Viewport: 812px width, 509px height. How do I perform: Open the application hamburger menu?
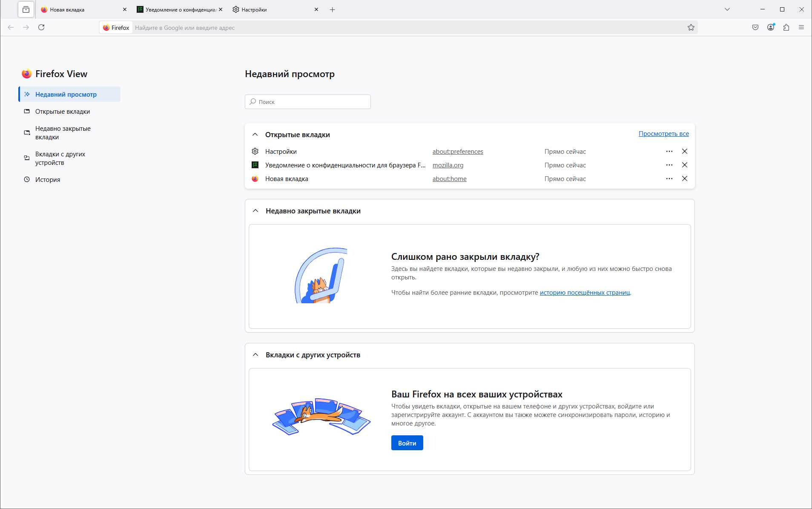click(801, 27)
